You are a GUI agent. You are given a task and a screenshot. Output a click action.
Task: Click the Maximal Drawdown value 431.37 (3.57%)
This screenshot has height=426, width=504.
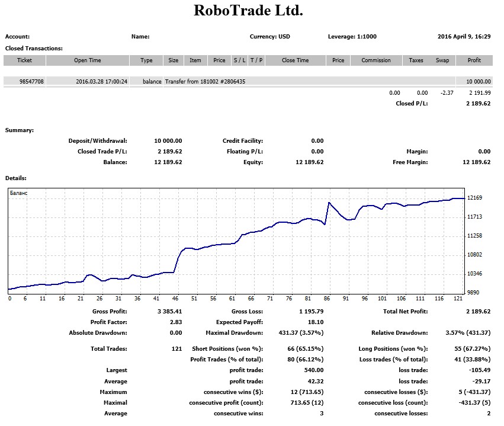[x=301, y=333]
